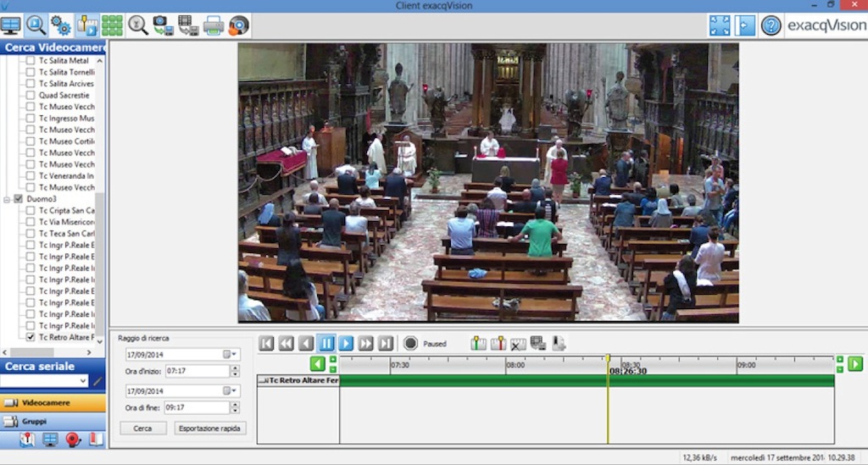Viewport: 868px width, 465px height.
Task: Uncheck the Tc Retro Altare Fer camera
Action: point(31,337)
